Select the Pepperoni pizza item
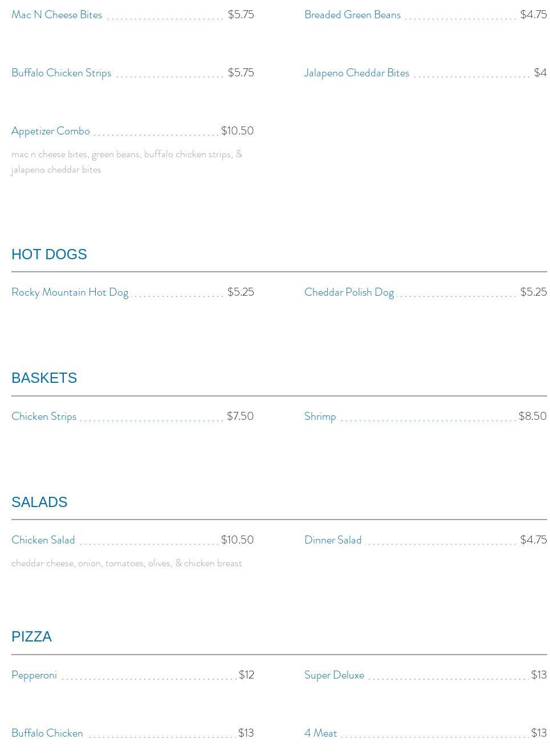The width and height of the screenshot is (550, 756). tap(34, 675)
